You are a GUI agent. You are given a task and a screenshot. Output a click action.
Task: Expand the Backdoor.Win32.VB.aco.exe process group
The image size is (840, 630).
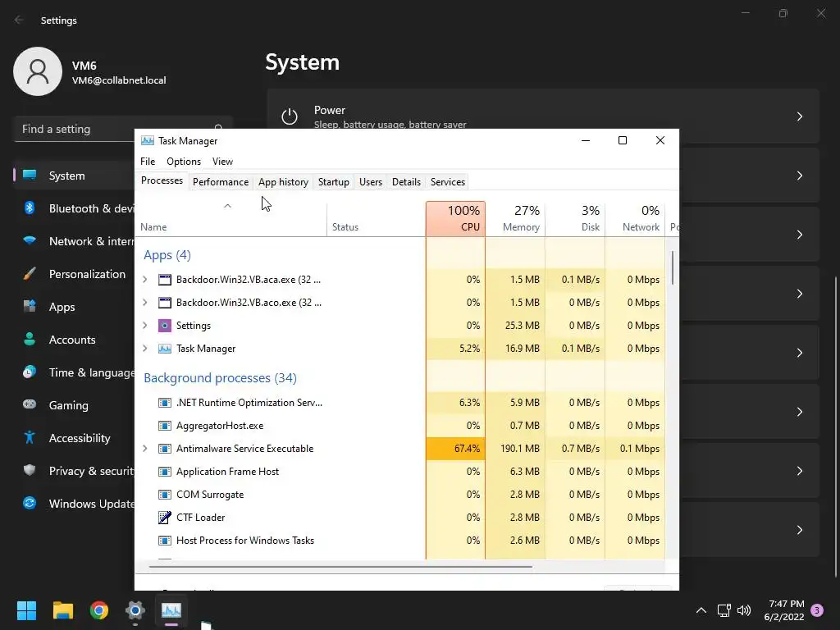144,303
